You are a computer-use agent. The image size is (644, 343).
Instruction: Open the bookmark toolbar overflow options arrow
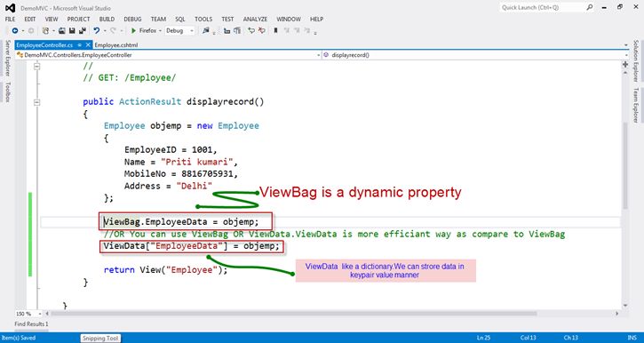[315, 32]
